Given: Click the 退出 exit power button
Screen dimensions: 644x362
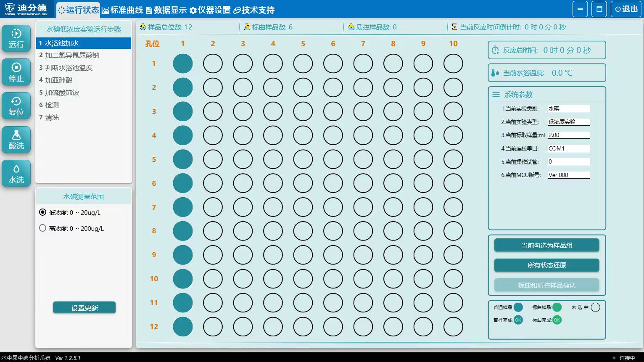Looking at the screenshot, I should pos(626,9).
